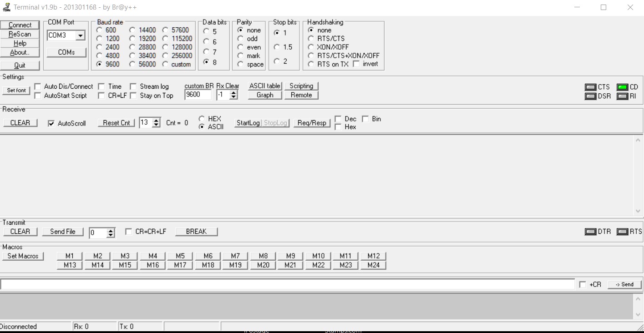Click the RI status indicator
Viewport: 644px width, 333px height.
tap(622, 96)
